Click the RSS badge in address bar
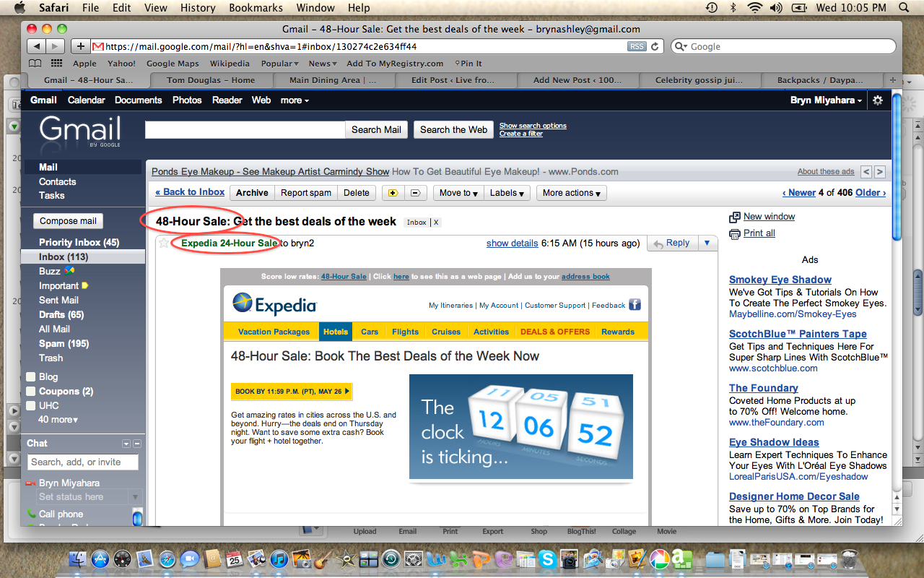Viewport: 924px width, 578px height. (x=637, y=46)
